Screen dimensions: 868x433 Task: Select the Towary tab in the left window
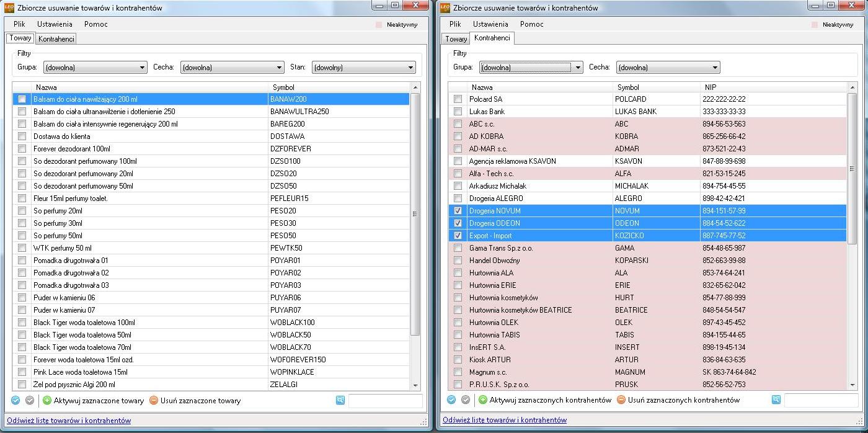[x=20, y=38]
